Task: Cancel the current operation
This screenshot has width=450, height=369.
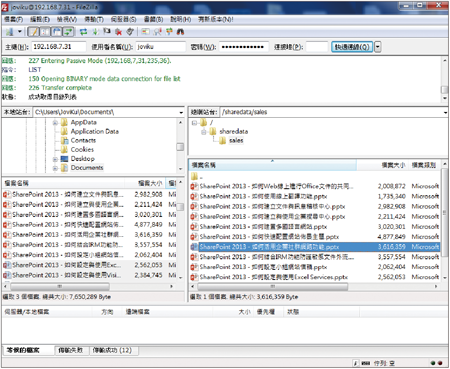Action: [x=107, y=32]
